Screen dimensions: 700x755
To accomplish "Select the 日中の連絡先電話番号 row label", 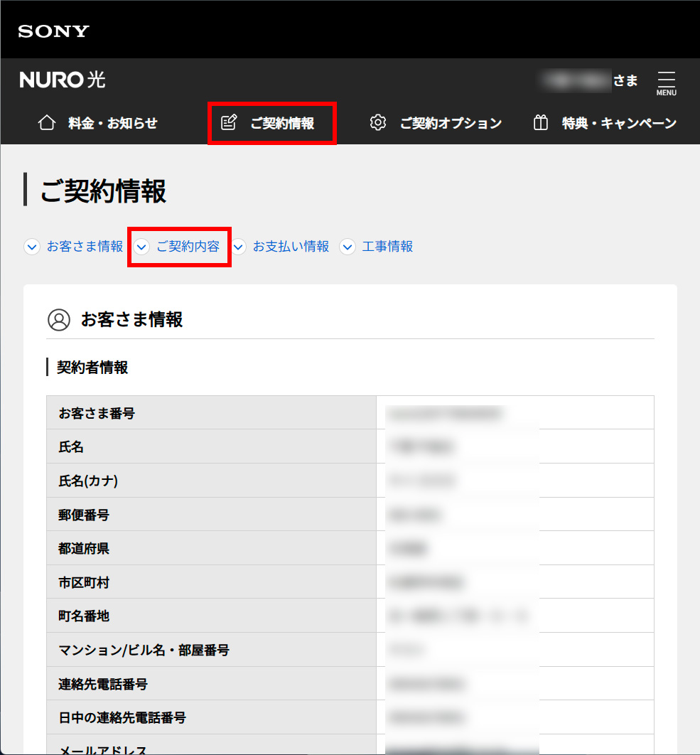I will 122,717.
